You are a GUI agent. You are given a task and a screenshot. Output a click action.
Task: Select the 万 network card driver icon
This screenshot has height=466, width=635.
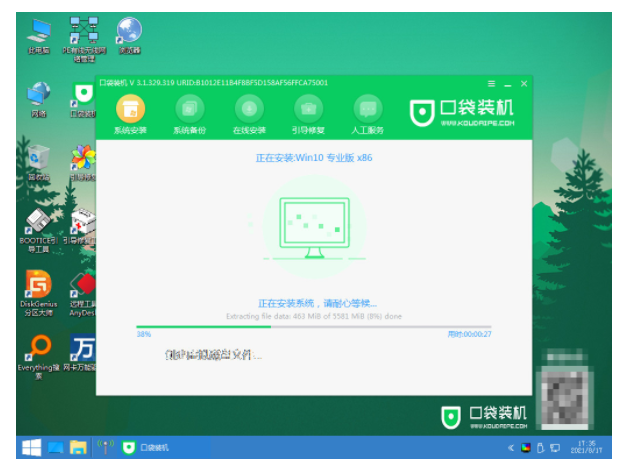coord(80,353)
